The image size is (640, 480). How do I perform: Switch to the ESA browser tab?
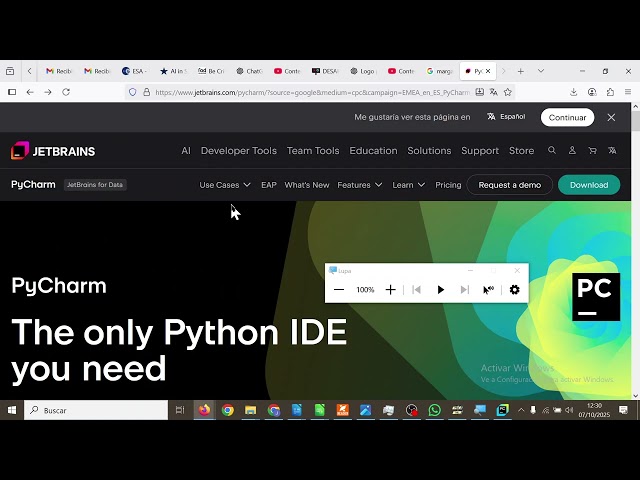pyautogui.click(x=134, y=71)
